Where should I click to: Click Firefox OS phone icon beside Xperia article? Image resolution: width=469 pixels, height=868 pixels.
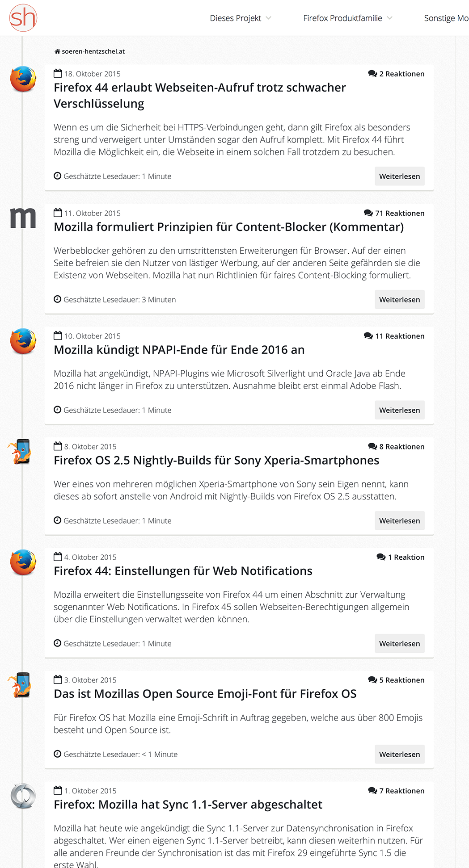click(21, 452)
